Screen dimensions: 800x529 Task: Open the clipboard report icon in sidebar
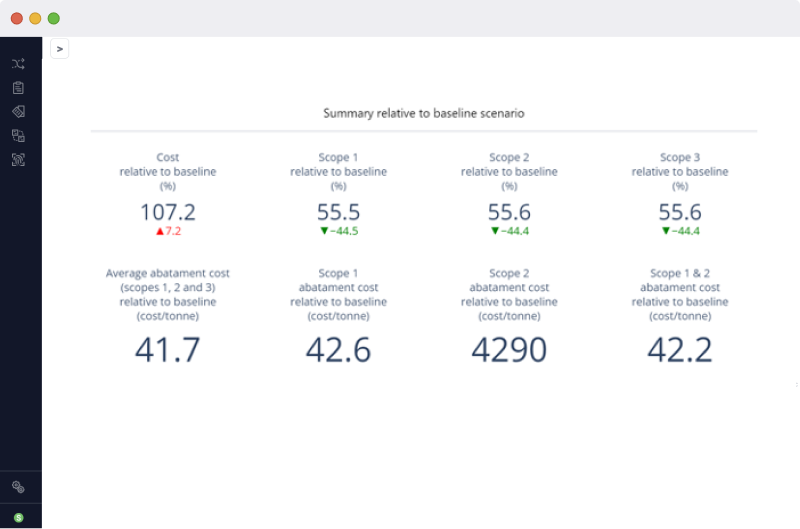pyautogui.click(x=18, y=88)
